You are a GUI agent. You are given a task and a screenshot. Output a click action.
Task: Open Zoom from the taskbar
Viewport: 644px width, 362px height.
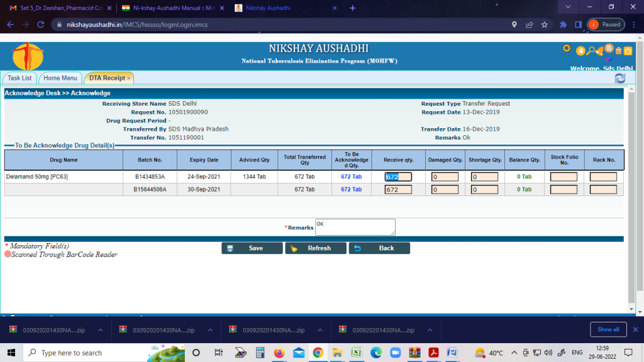[x=395, y=353]
